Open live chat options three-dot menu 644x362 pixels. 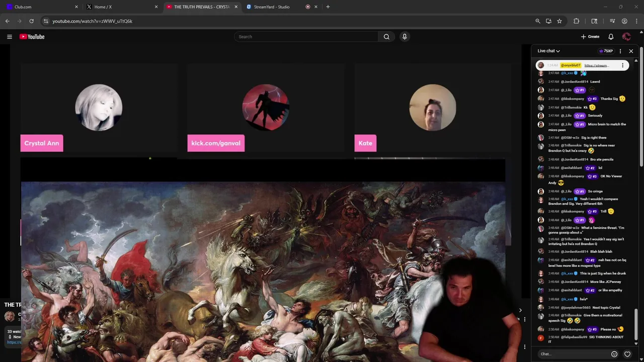(620, 51)
